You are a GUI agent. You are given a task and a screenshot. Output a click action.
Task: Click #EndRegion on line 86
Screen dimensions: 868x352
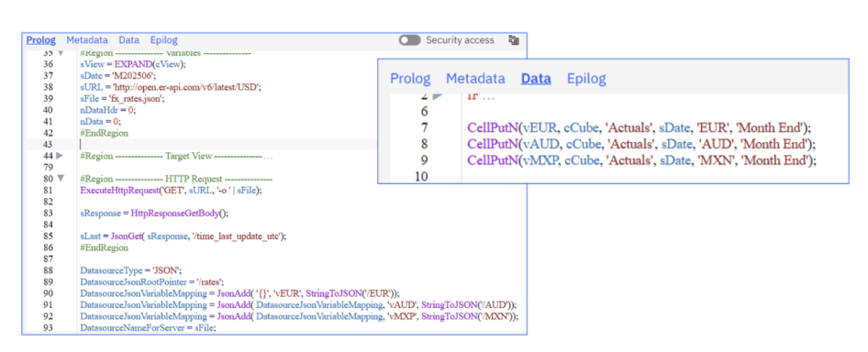click(x=104, y=247)
